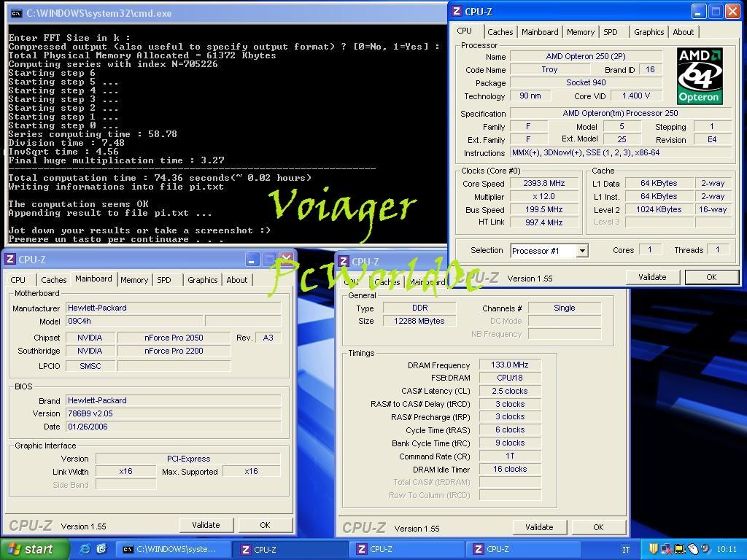Click the Chipset value 'nForce Pro 2050'
Screen dimensions: 747x560
pos(174,338)
